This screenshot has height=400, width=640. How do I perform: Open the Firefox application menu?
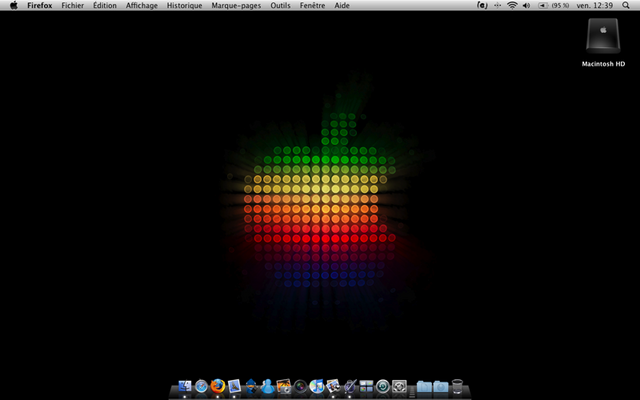(40, 5)
